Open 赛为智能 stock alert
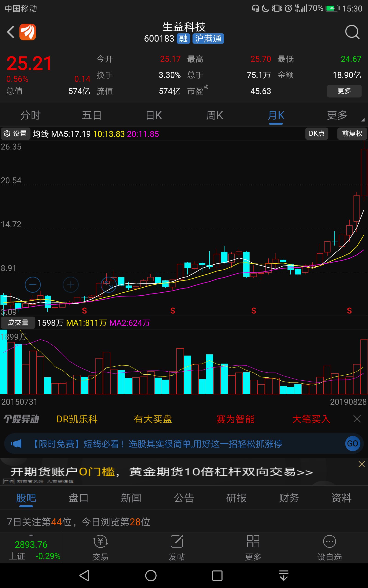The width and height of the screenshot is (368, 588). (x=235, y=419)
